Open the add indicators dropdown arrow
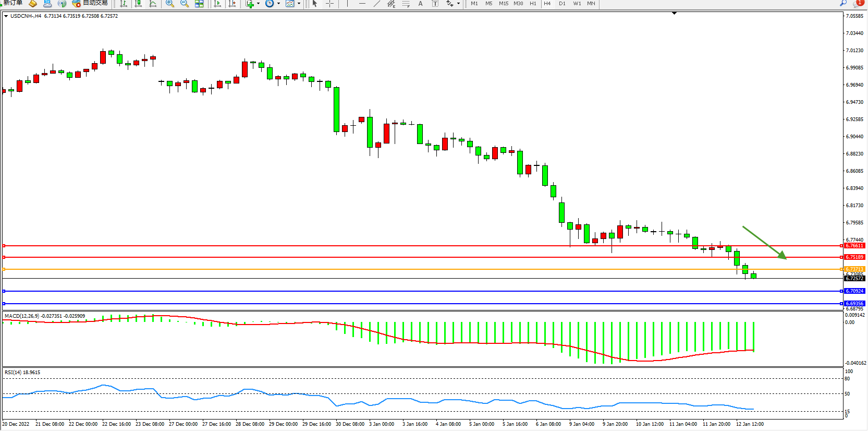868x431 pixels. click(x=258, y=4)
